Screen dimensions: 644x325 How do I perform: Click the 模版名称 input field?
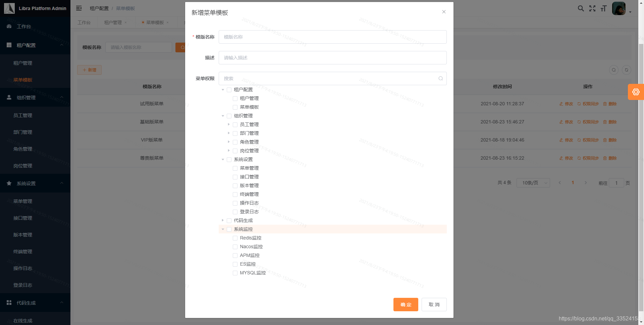click(x=332, y=37)
